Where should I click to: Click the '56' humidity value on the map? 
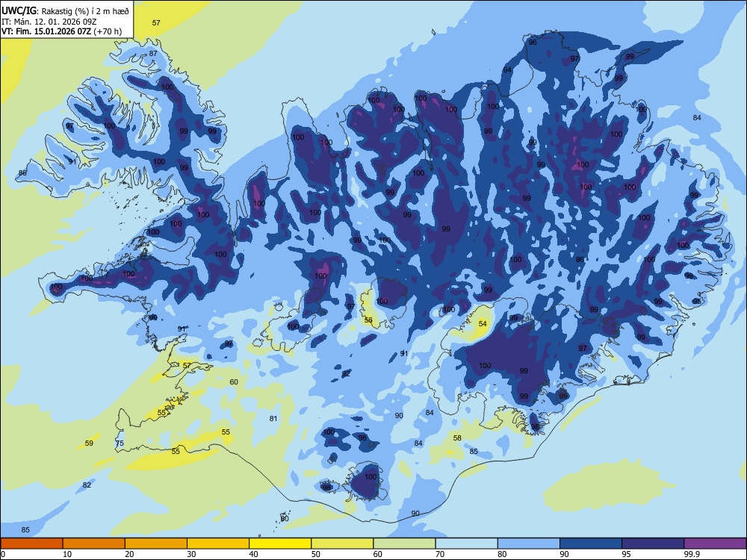[368, 320]
